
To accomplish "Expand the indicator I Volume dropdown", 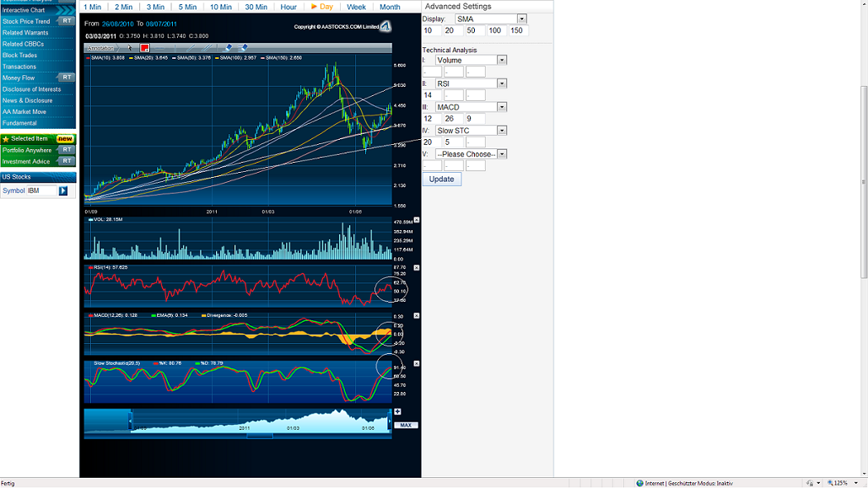I will pos(502,61).
